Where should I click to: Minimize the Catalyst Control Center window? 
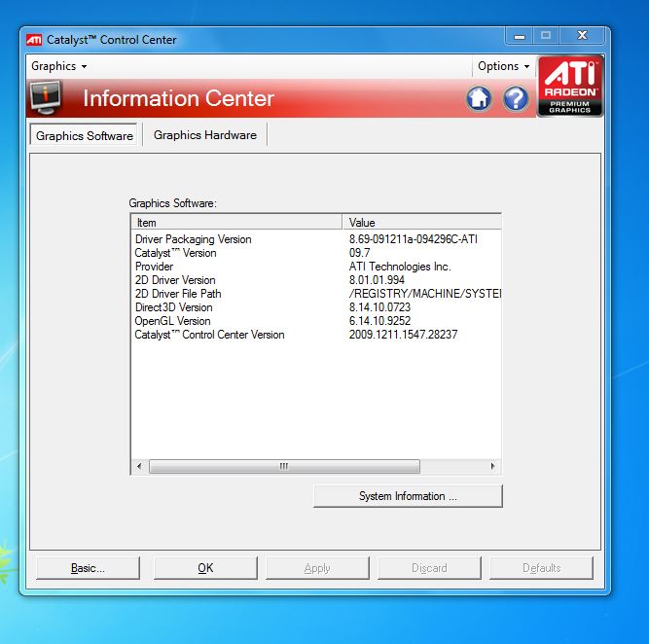(x=520, y=36)
